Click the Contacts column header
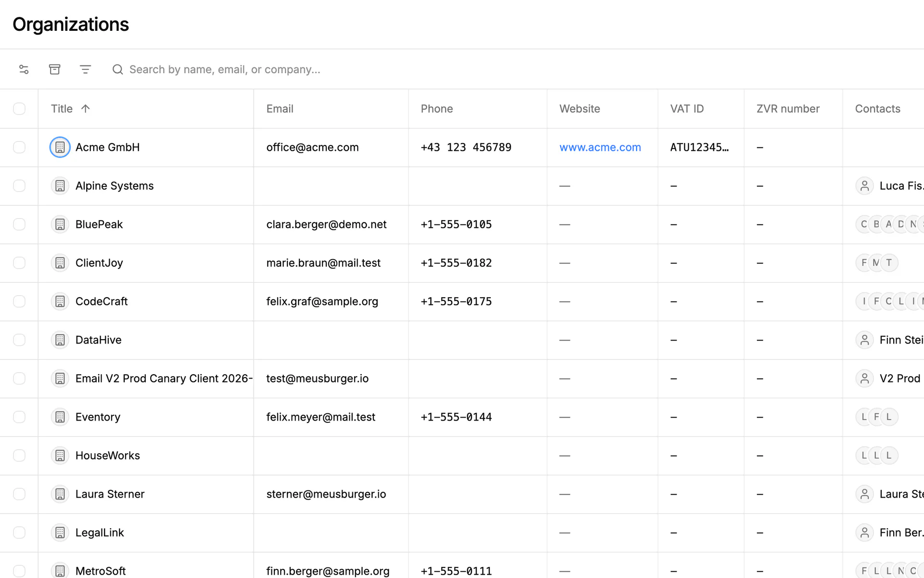The image size is (924, 578). tap(877, 109)
